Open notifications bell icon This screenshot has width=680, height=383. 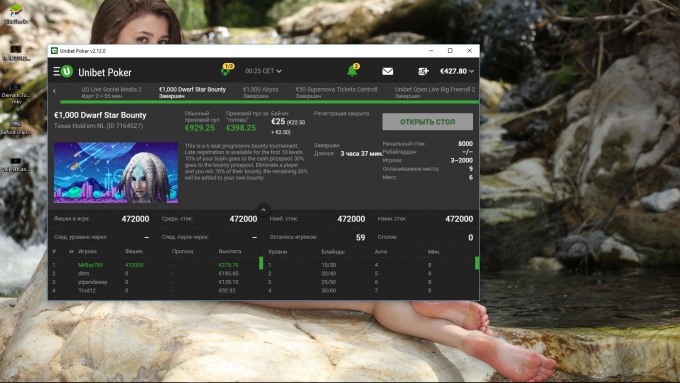tap(353, 71)
